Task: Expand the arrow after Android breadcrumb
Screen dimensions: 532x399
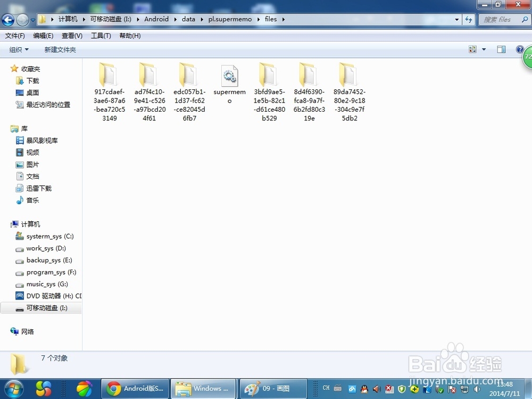Action: click(x=175, y=19)
